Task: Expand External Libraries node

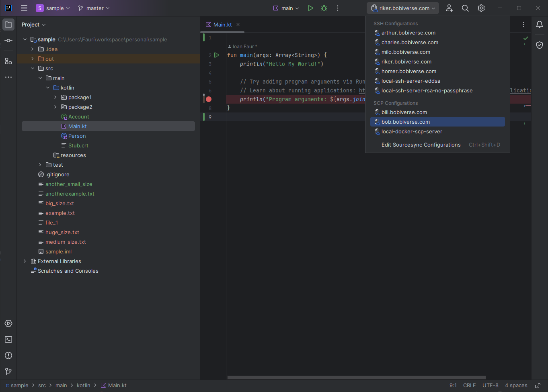Action: [25, 261]
